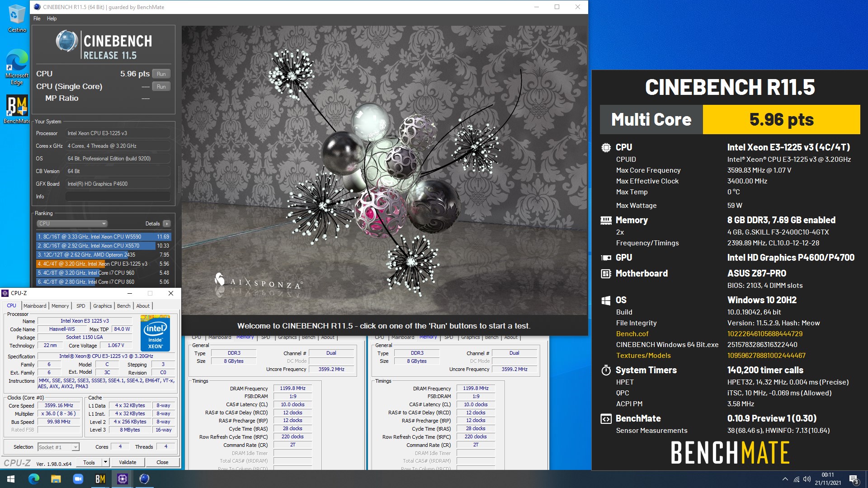Click the Intel Xeon inside logo in CPU-Z
The image size is (868, 488).
tap(155, 333)
